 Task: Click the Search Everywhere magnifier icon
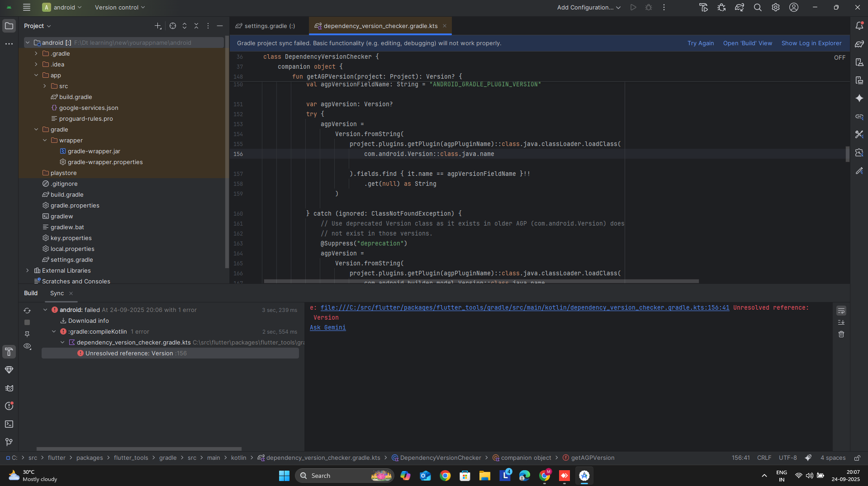757,8
